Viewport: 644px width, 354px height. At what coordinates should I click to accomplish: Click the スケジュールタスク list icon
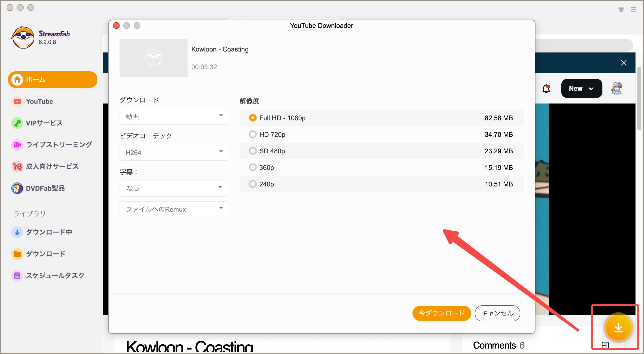point(17,276)
